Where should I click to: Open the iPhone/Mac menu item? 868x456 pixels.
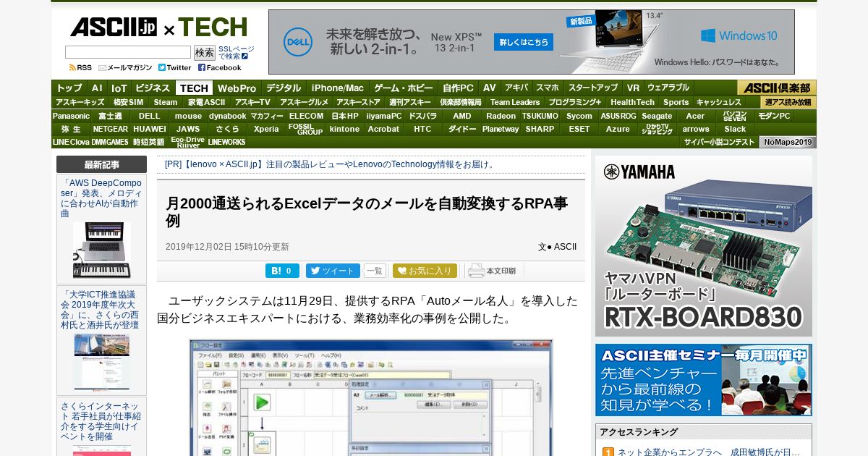(338, 88)
